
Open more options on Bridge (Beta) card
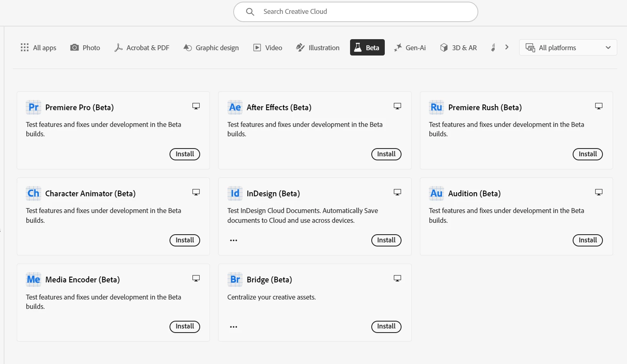[234, 327]
